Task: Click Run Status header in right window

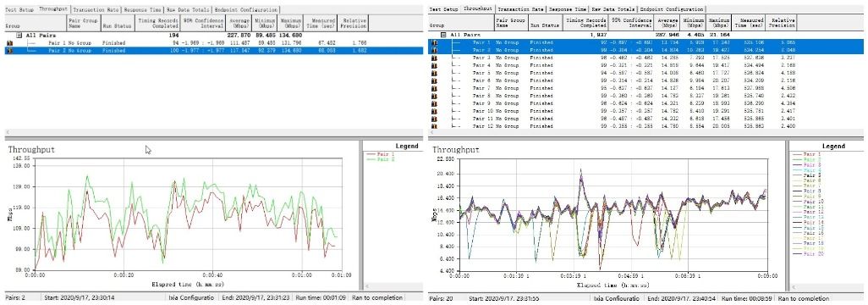Action: click(546, 22)
